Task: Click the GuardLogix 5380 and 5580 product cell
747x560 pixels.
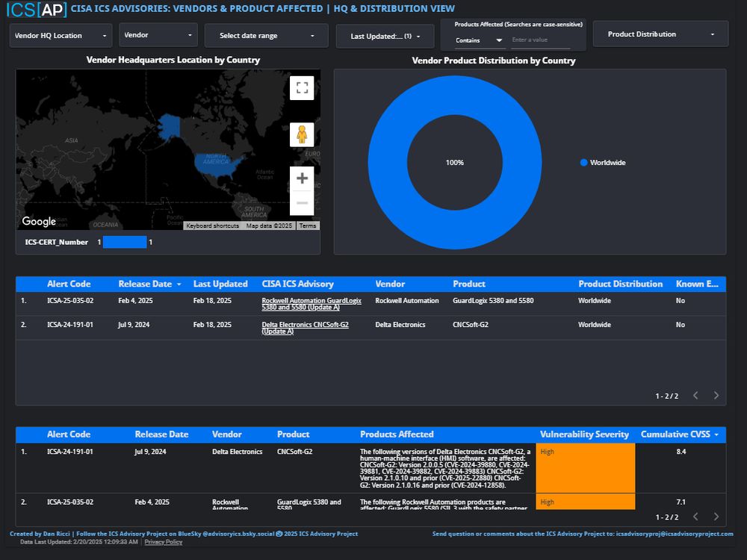Action: (x=493, y=300)
